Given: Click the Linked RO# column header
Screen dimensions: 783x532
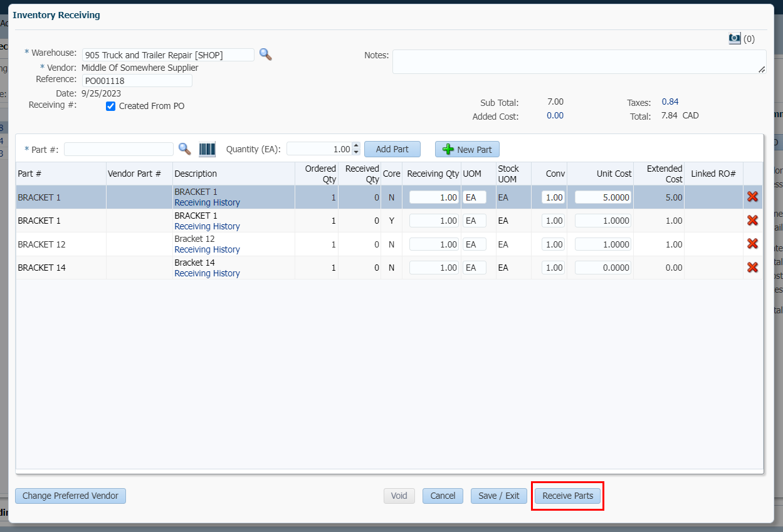Looking at the screenshot, I should 713,174.
